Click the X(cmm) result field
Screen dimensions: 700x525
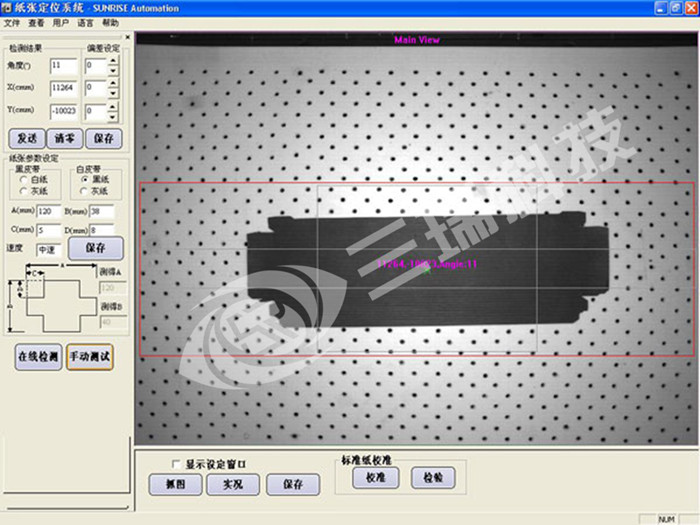63,88
